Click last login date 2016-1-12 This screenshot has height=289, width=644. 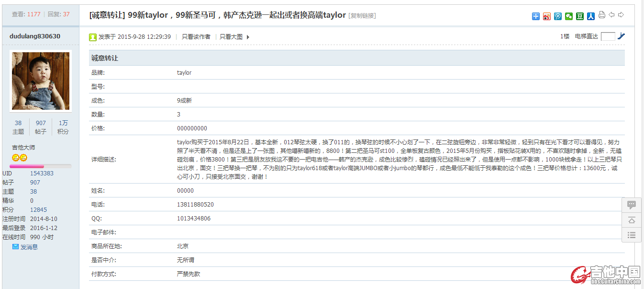pyautogui.click(x=44, y=228)
